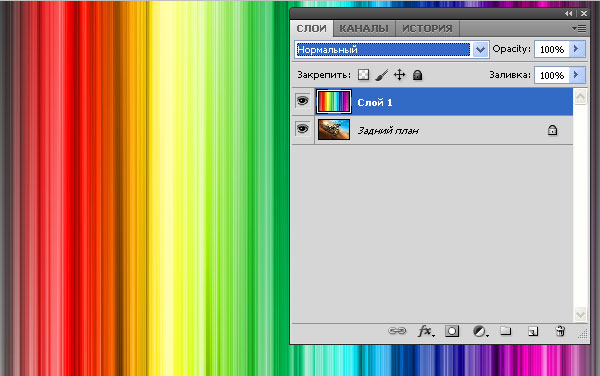This screenshot has height=376, width=600.
Task: Select the Нормальный blend mode field
Action: click(x=383, y=50)
